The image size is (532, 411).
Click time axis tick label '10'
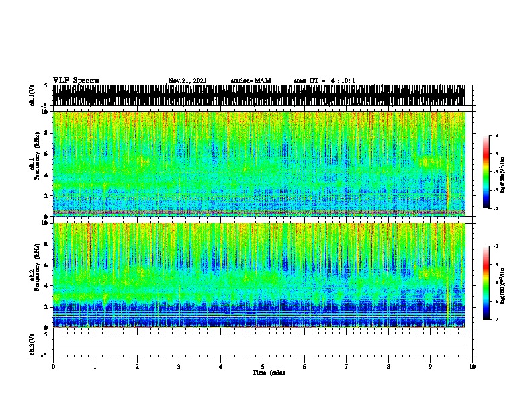coord(472,366)
